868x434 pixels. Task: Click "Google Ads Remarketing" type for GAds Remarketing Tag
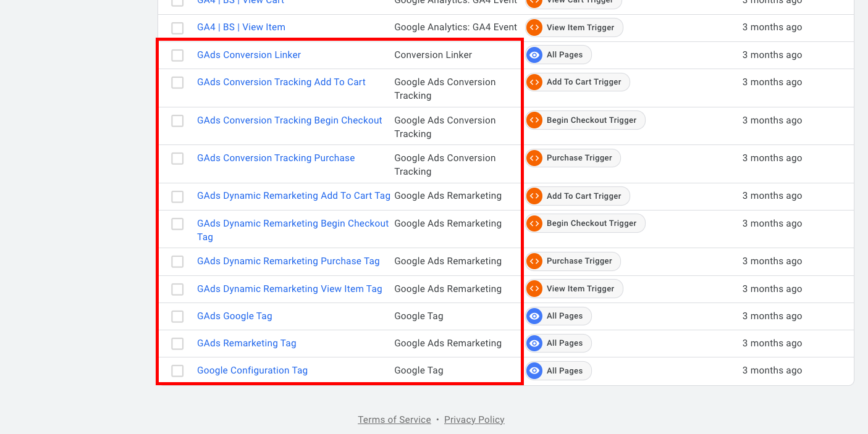448,343
